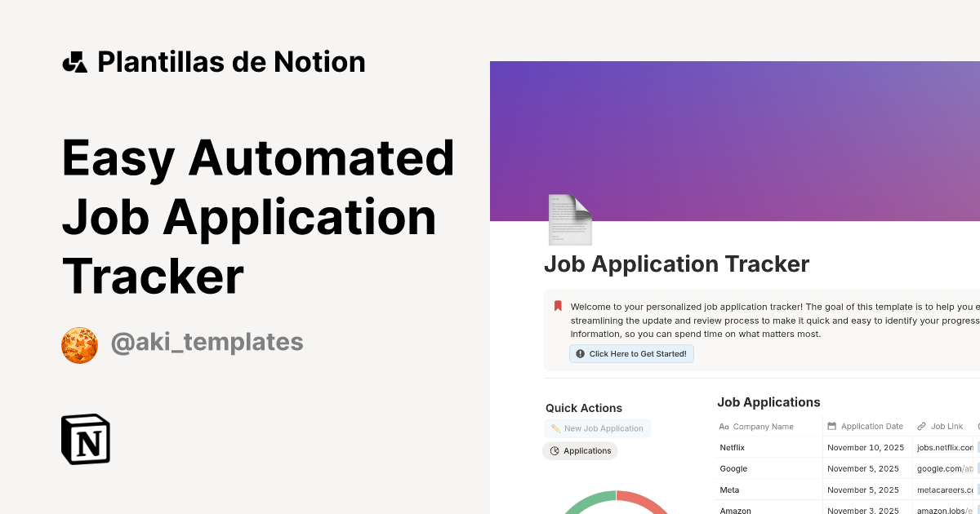Click the Plantillas de Notion logo mark
This screenshot has width=980, height=514.
pyautogui.click(x=75, y=61)
